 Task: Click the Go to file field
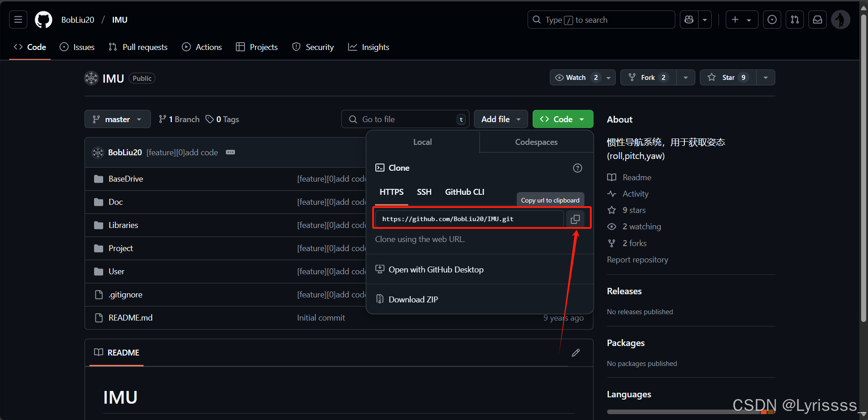tap(405, 119)
